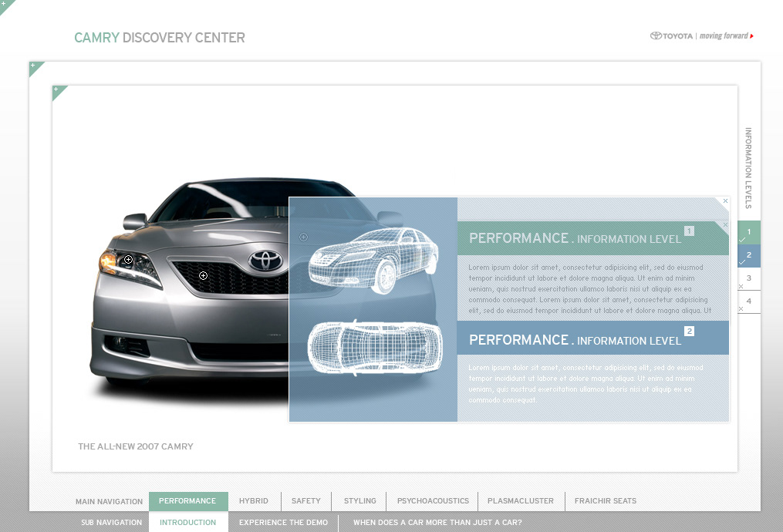Screen dimensions: 783x532
Task: Open the Safety navigation tab
Action: [306, 501]
